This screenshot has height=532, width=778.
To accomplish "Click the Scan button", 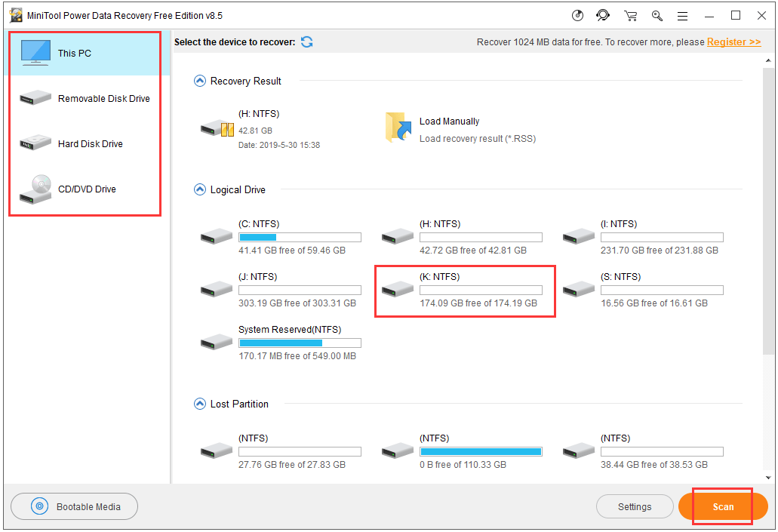I will click(x=722, y=506).
